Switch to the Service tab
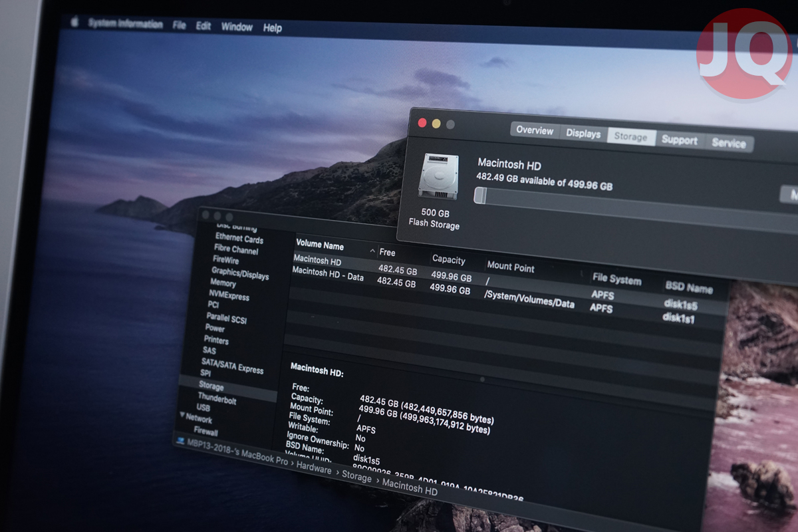Image resolution: width=798 pixels, height=532 pixels. click(x=729, y=143)
